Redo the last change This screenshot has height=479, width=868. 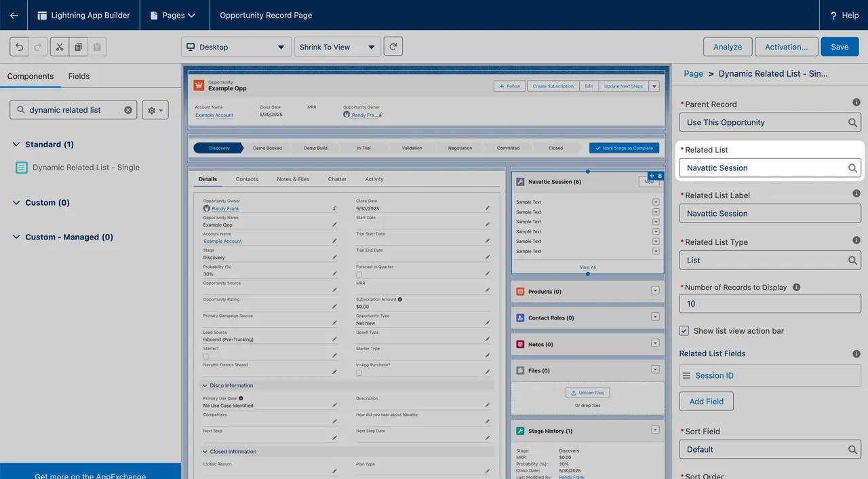pos(38,47)
